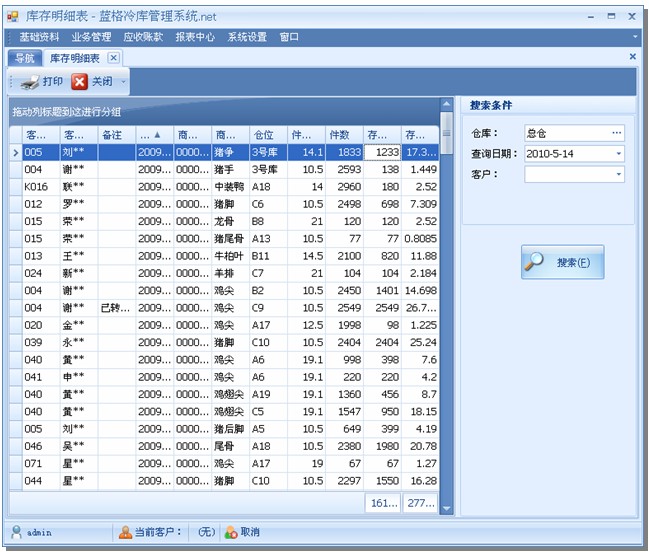Click the cell 14.698
The width and height of the screenshot is (649, 552).
click(x=420, y=290)
